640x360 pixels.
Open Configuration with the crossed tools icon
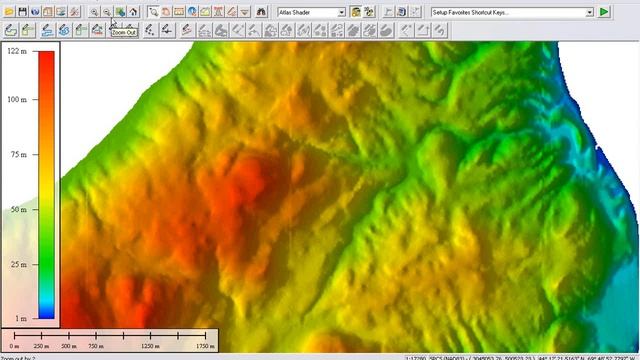[74, 12]
